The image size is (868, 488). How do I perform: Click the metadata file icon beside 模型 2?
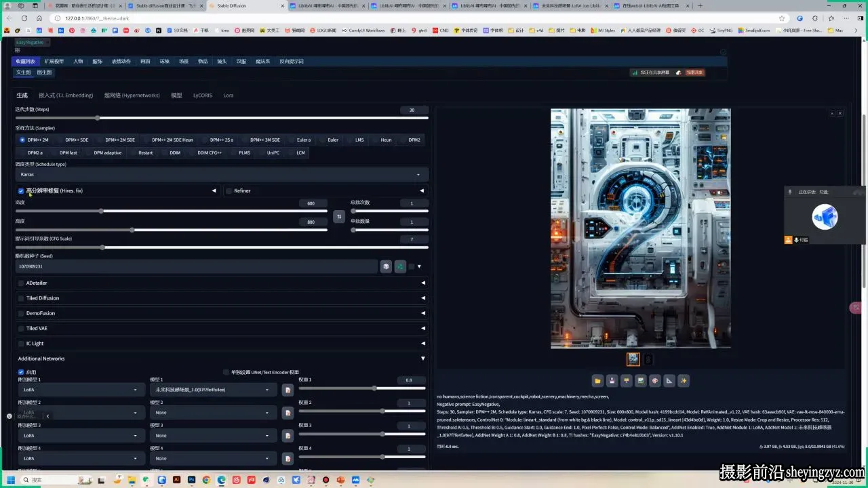[x=288, y=413]
